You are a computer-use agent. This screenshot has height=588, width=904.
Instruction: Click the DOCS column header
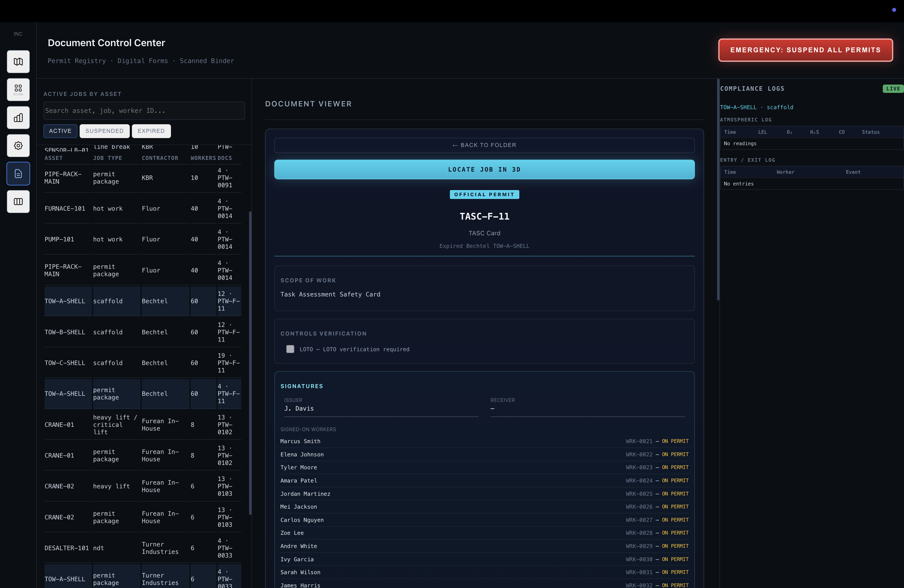pos(224,158)
